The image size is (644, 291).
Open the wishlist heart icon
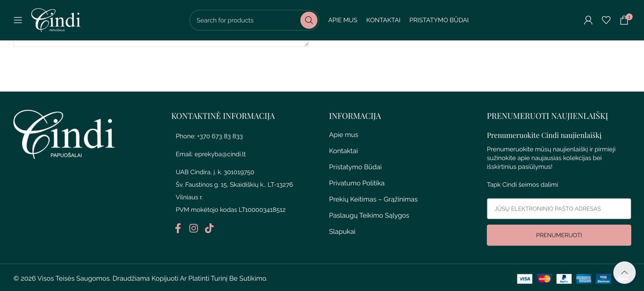pyautogui.click(x=606, y=20)
